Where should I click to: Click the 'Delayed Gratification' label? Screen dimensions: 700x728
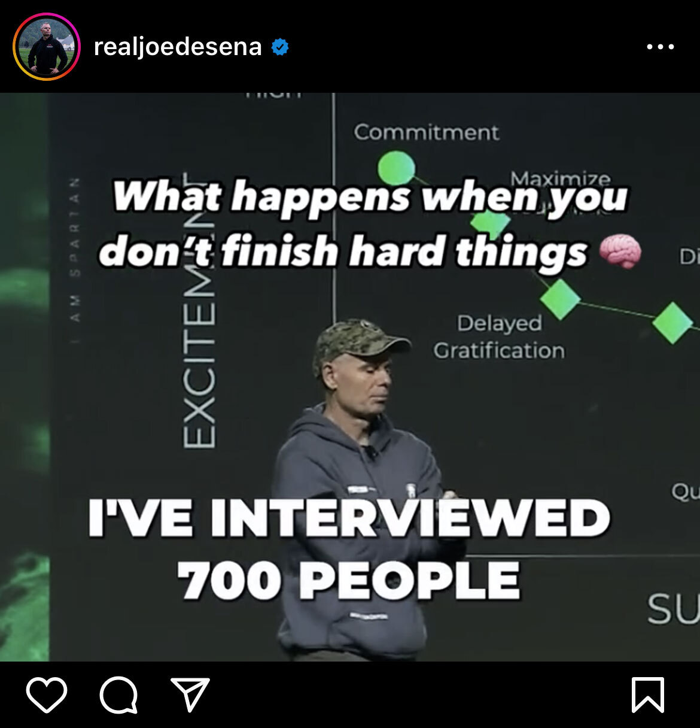(x=499, y=336)
